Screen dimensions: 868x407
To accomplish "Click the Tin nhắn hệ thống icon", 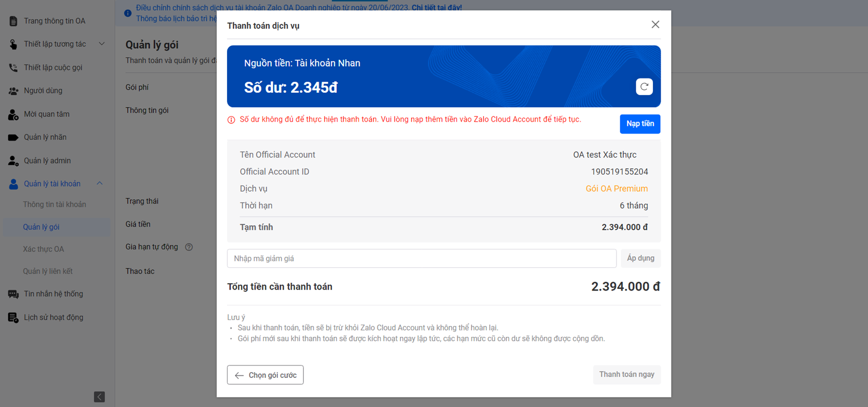I will pos(13,294).
